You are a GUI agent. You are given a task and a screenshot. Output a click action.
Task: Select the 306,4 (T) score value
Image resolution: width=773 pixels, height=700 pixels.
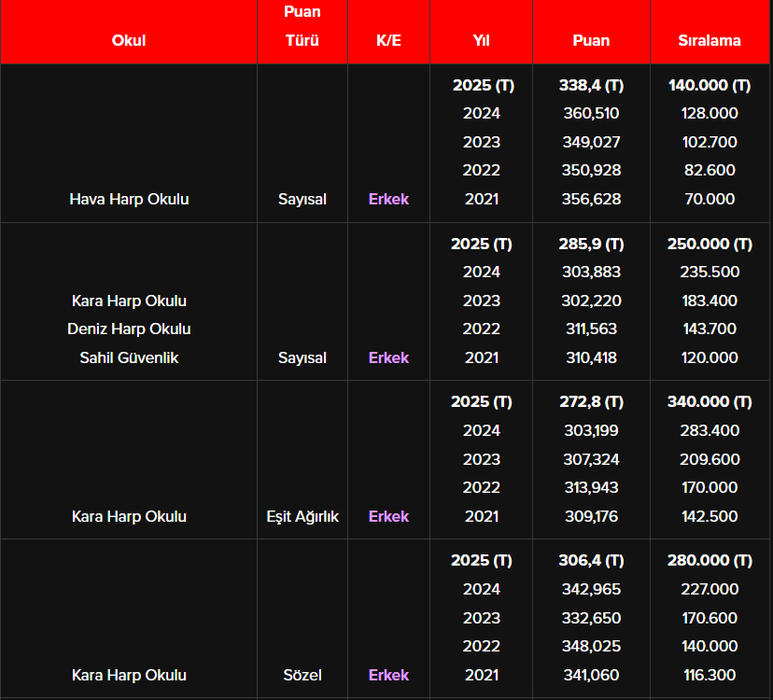tap(591, 561)
